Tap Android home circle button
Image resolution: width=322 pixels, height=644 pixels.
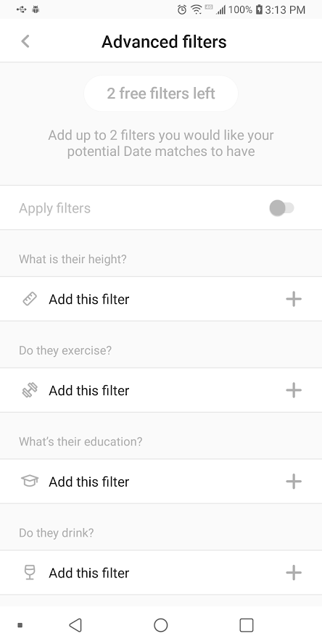160,625
